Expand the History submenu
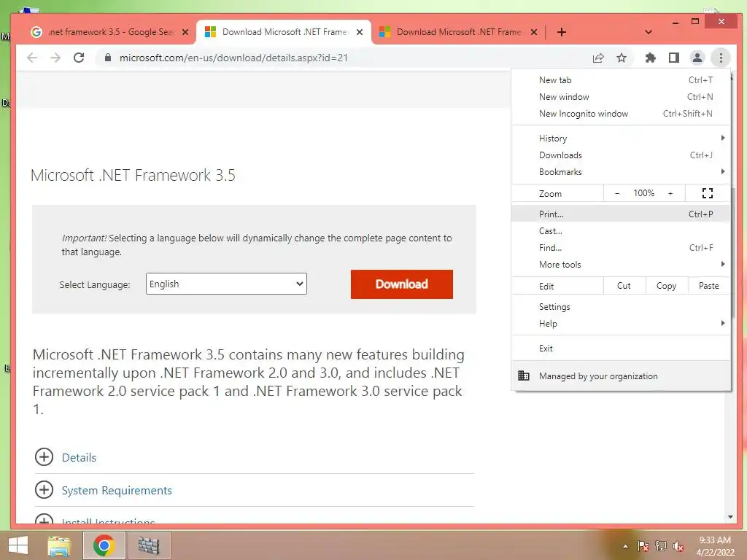Screen dimensions: 747x560 (x=621, y=138)
